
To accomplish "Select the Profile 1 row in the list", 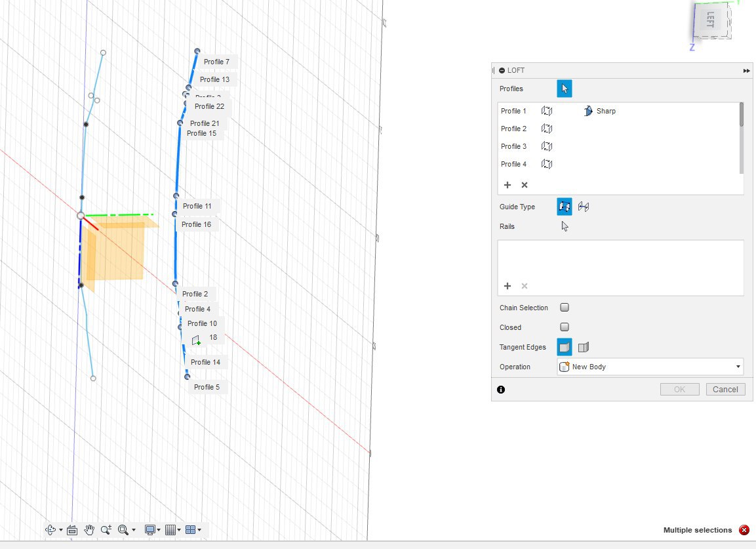I will click(x=618, y=111).
